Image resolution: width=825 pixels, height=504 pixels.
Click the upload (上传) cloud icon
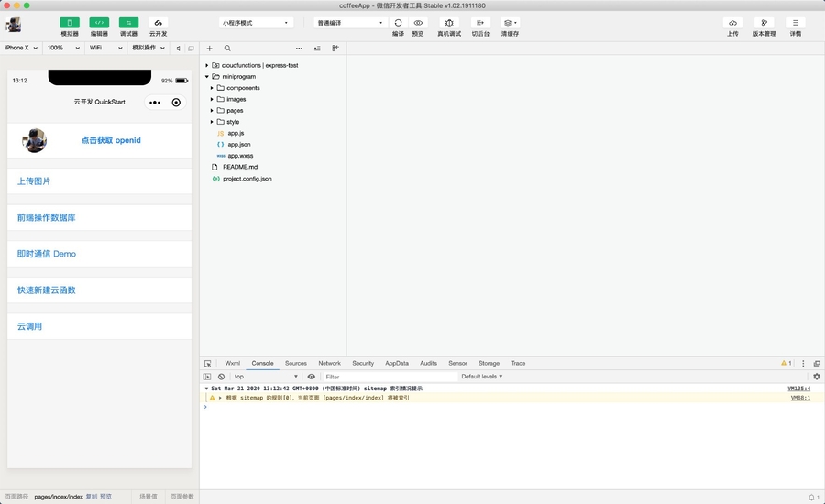coord(732,23)
